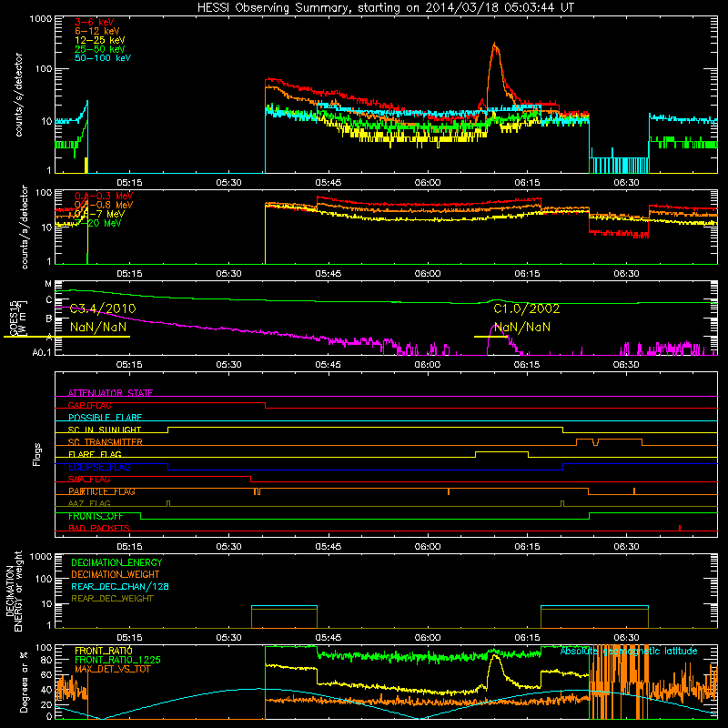
Task: Select the POSSIBLE_FLARE flag label
Action: click(105, 418)
